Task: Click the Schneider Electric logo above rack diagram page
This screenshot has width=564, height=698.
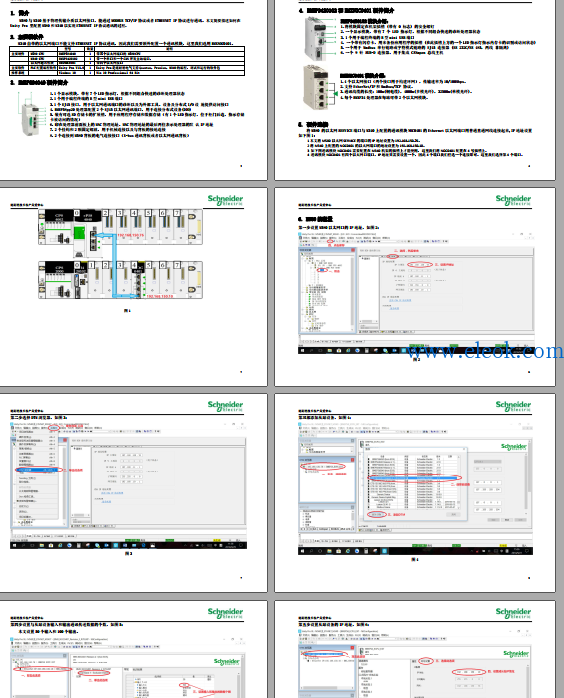Action: [225, 200]
